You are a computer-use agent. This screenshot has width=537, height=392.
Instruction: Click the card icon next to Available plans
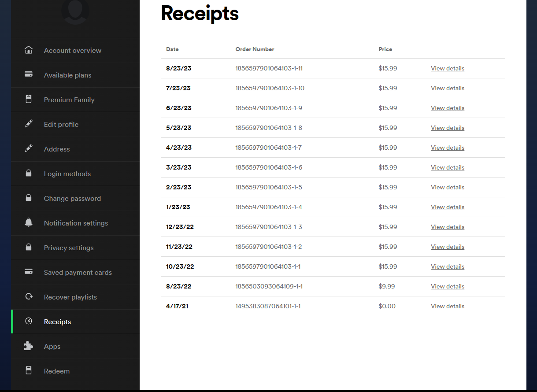pyautogui.click(x=29, y=75)
